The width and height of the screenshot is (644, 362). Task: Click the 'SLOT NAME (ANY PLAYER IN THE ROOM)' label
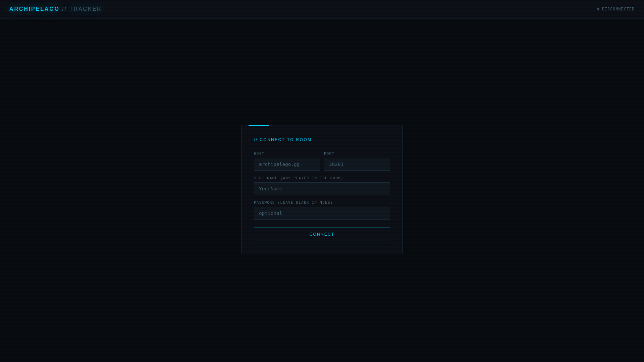pyautogui.click(x=299, y=178)
